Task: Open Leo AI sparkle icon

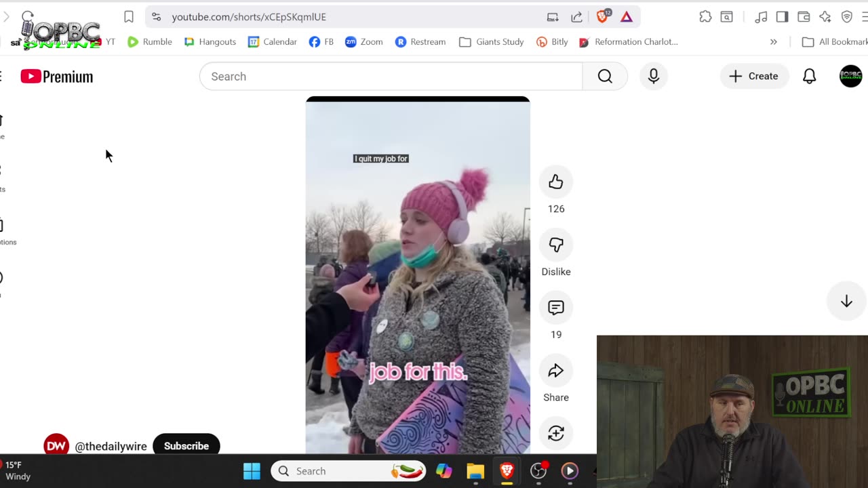Action: click(825, 17)
